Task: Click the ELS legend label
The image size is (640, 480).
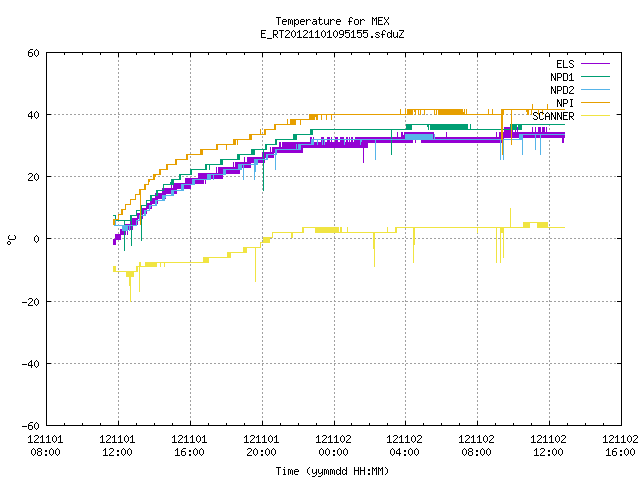Action: [x=565, y=64]
